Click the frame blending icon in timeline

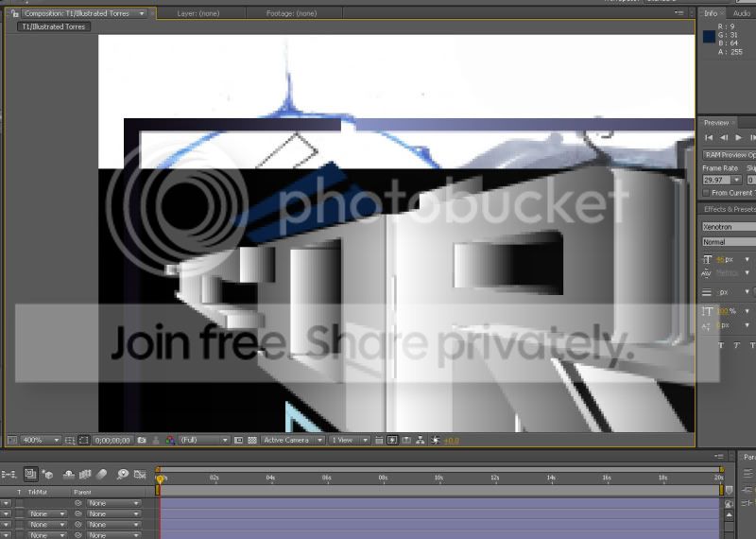[x=85, y=475]
